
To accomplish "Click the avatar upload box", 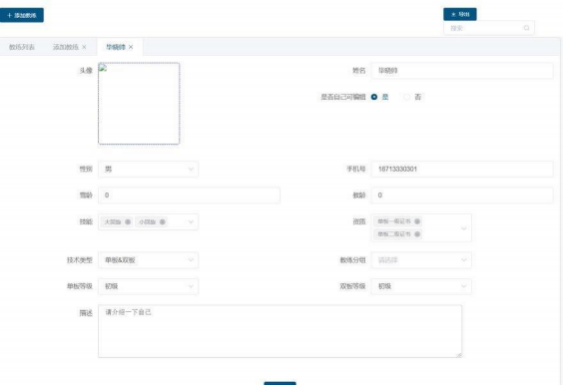I will 139,104.
